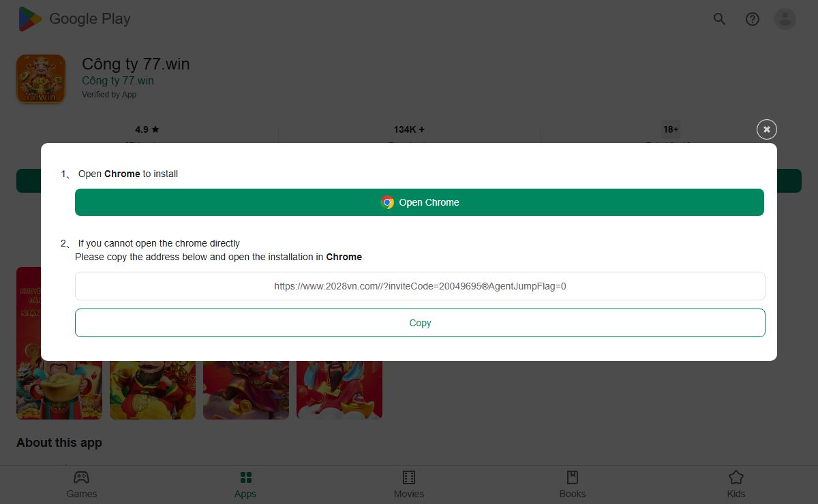Open the Công ty 77.win developer link
The width and height of the screenshot is (818, 504).
(118, 80)
